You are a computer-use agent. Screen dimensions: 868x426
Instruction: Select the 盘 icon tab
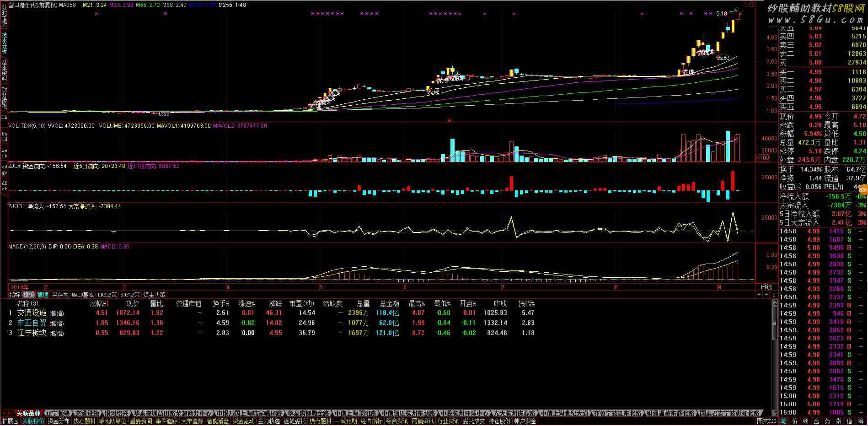click(817, 421)
